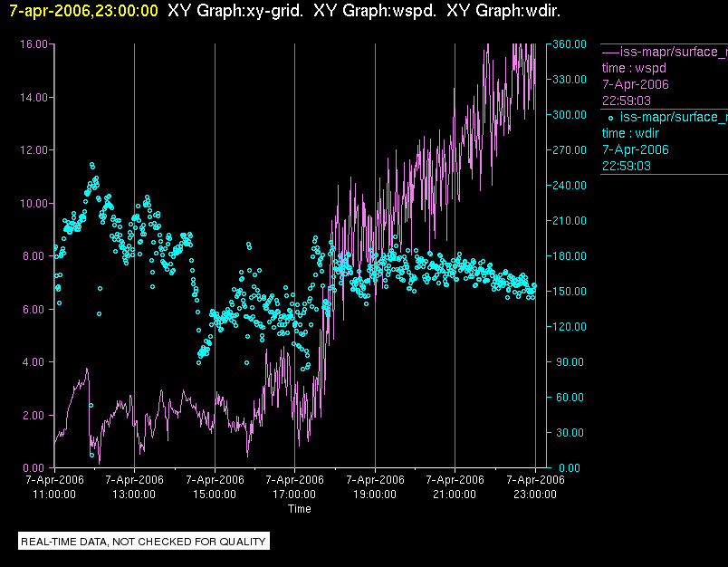Click the 15:00:00 time axis label

pyautogui.click(x=215, y=495)
